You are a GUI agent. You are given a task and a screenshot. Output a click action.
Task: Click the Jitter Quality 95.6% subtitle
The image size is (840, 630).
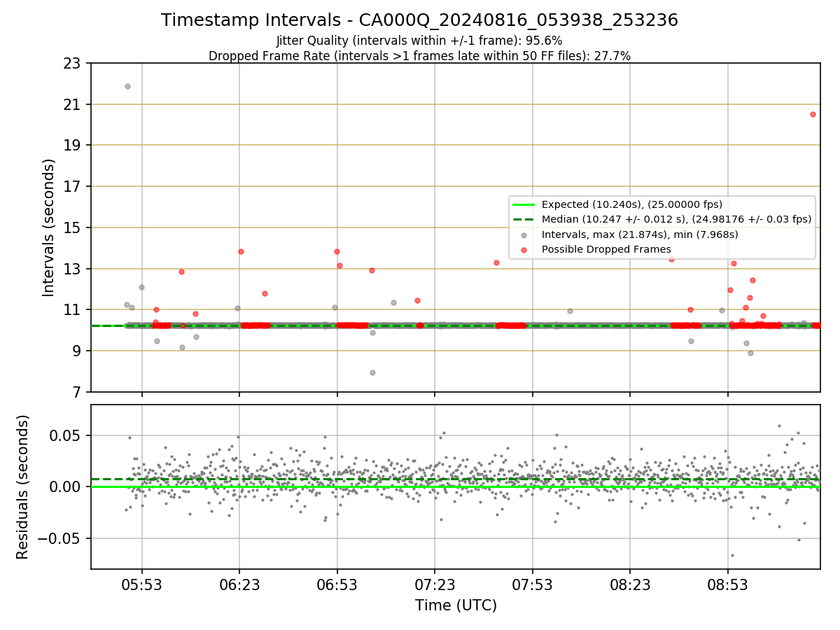coord(419,41)
